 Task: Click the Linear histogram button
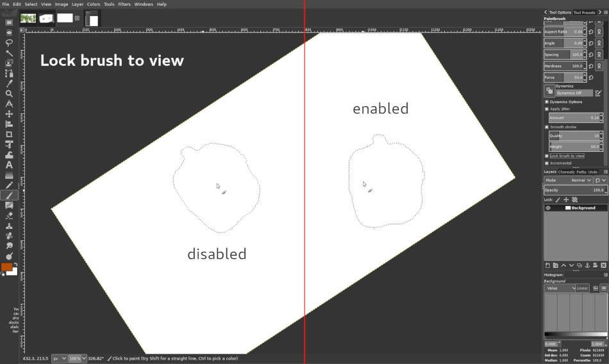click(582, 288)
